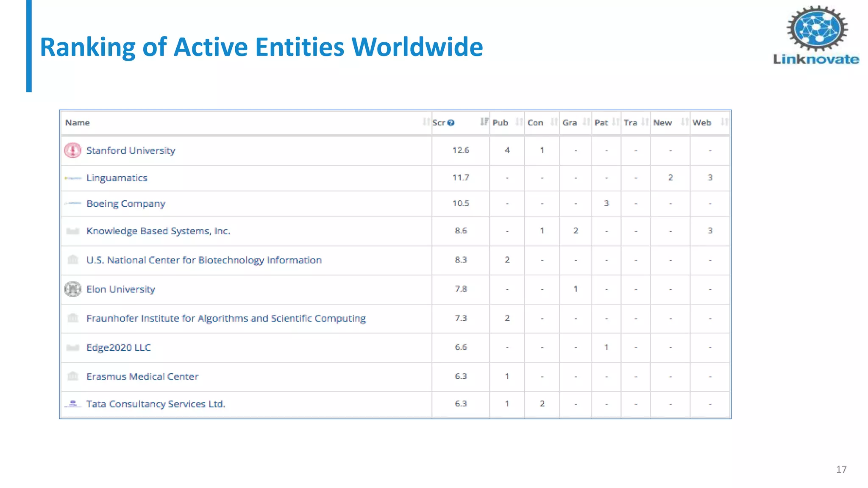Sort table using the Pat sort arrows
The image size is (868, 488).
coord(616,122)
